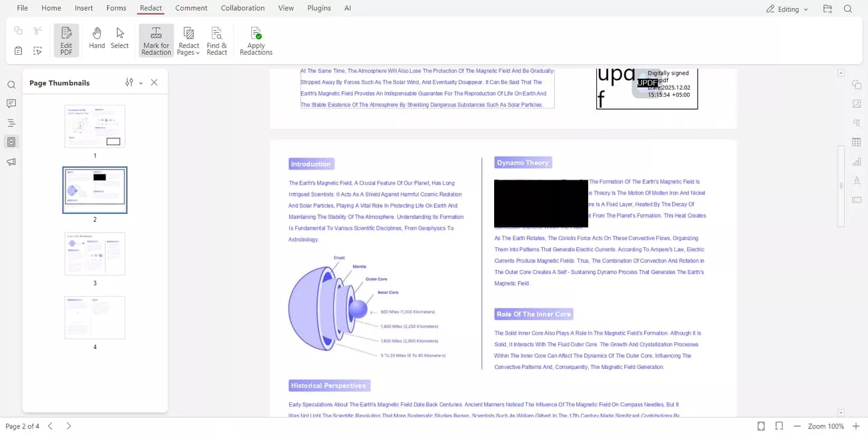Open the Search panel in the left sidebar
868x435 pixels.
coord(11,85)
